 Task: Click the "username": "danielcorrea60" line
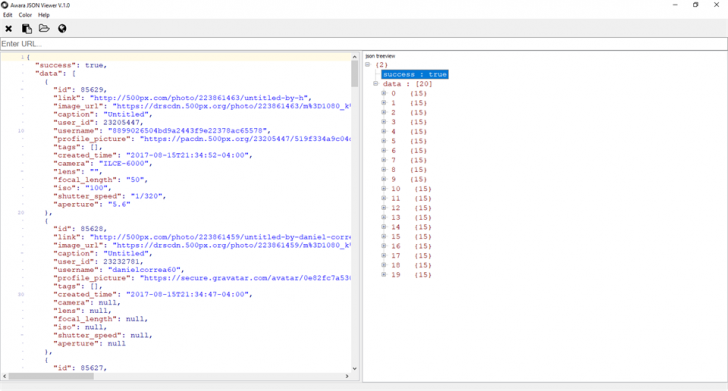tap(118, 270)
